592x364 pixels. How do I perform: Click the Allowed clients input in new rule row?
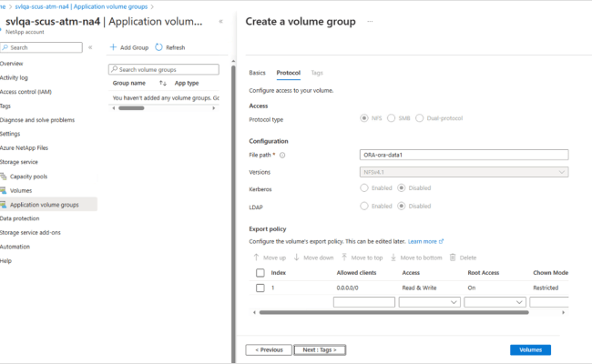pyautogui.click(x=364, y=302)
